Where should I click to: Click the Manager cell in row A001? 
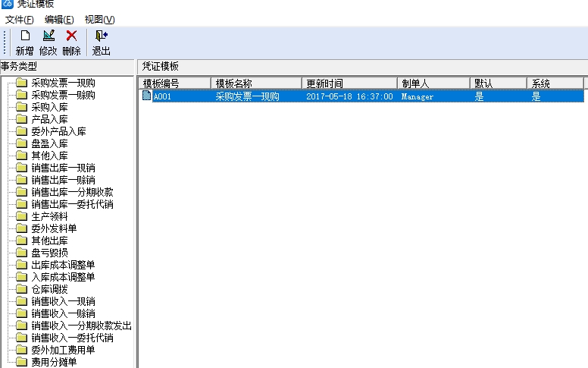pos(418,96)
